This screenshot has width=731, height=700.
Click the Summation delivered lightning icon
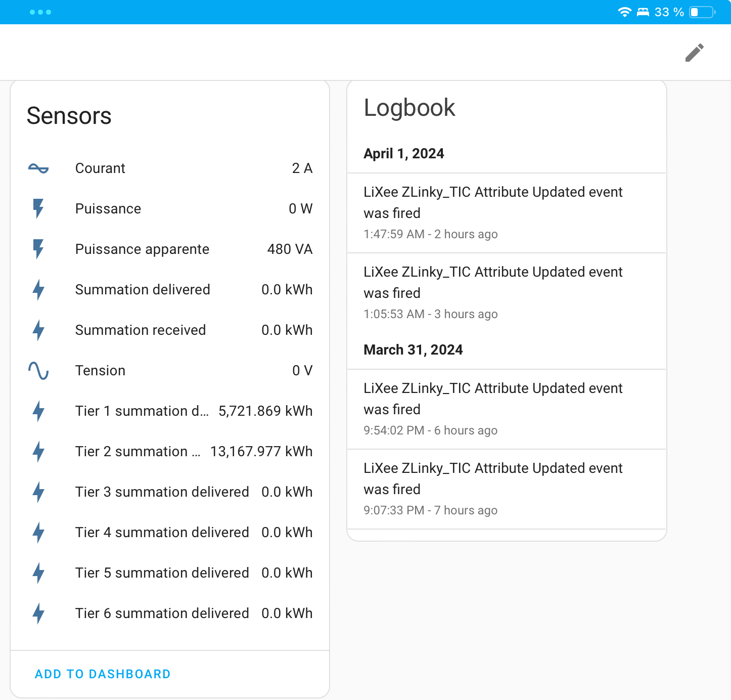38,290
